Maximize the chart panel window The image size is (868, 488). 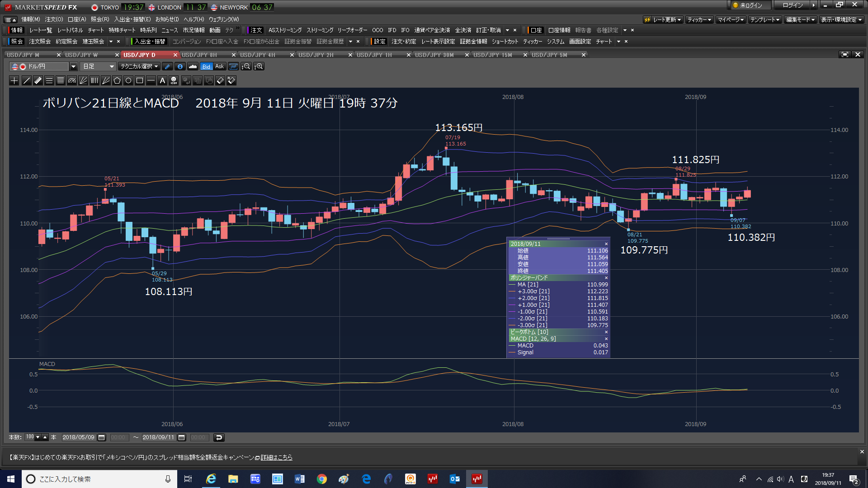[x=844, y=55]
